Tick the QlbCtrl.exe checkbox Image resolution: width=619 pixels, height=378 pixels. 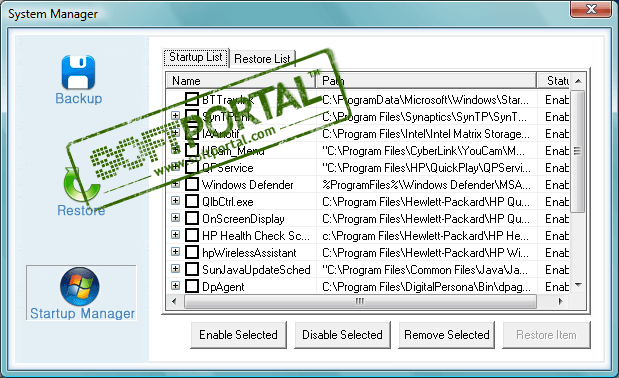pos(192,201)
